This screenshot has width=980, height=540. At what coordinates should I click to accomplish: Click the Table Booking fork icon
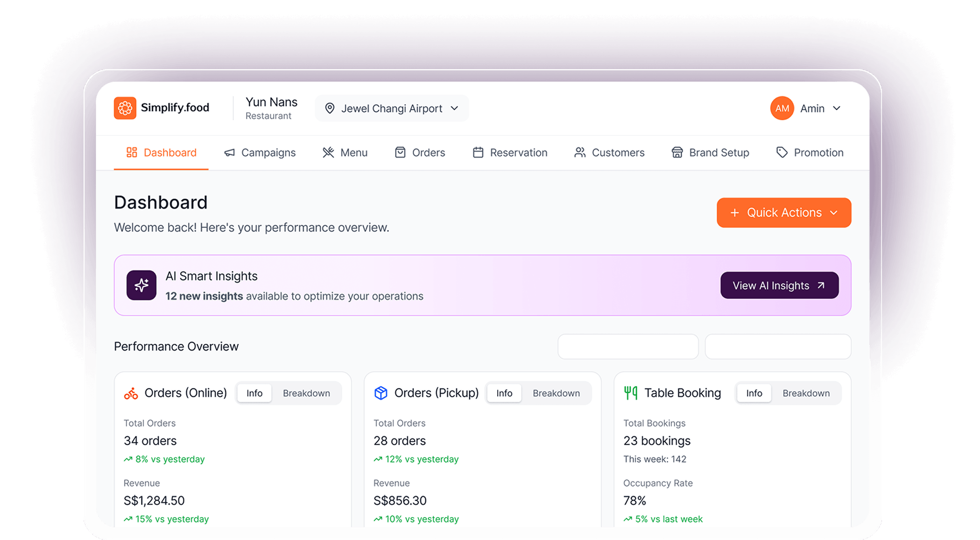[x=631, y=393]
